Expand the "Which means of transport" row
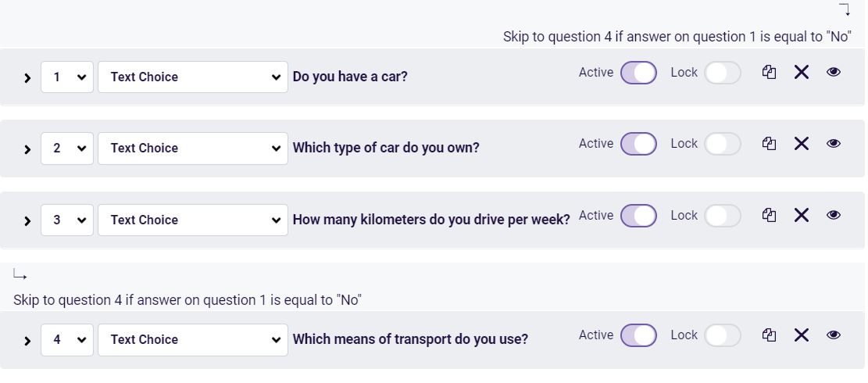 [x=27, y=341]
